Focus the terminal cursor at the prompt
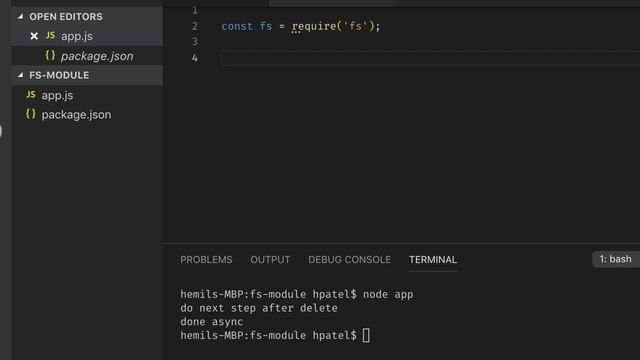 tap(366, 336)
